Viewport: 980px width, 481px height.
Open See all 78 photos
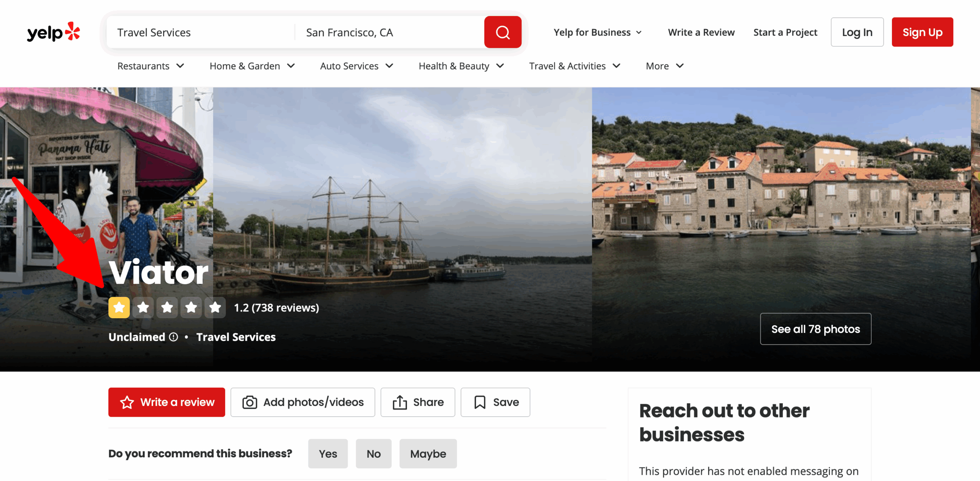point(815,329)
